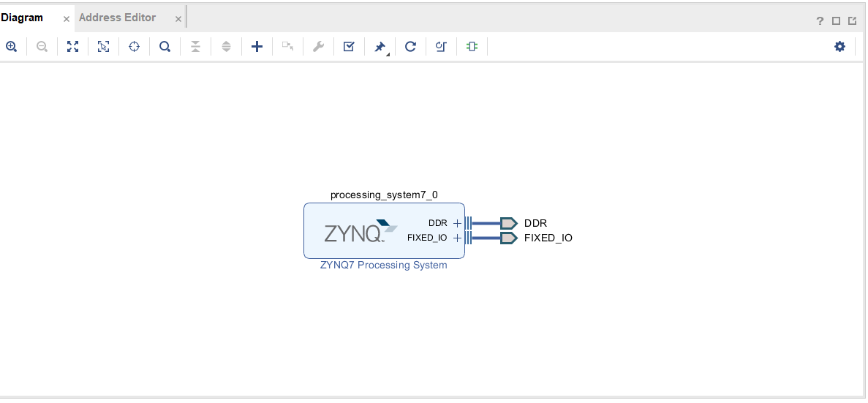Viewport: 868px width, 403px height.
Task: Select the FIXED_IO external port symbol
Action: pyautogui.click(x=509, y=238)
